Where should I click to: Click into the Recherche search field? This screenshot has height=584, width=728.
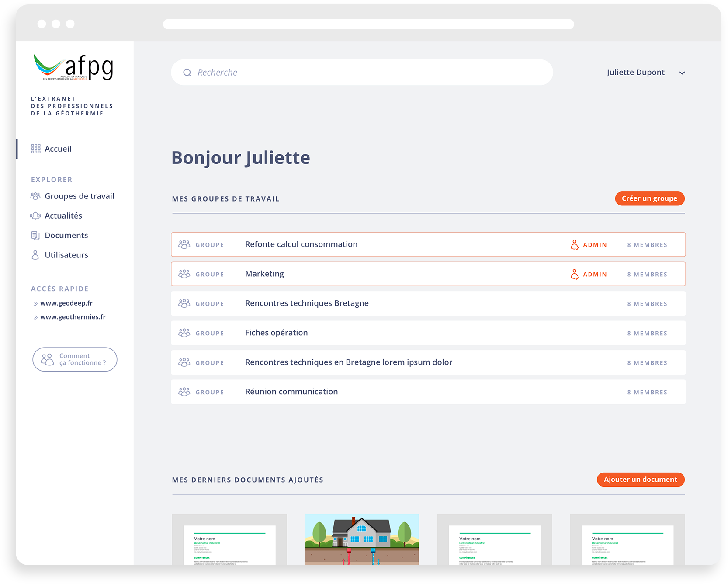(x=362, y=73)
